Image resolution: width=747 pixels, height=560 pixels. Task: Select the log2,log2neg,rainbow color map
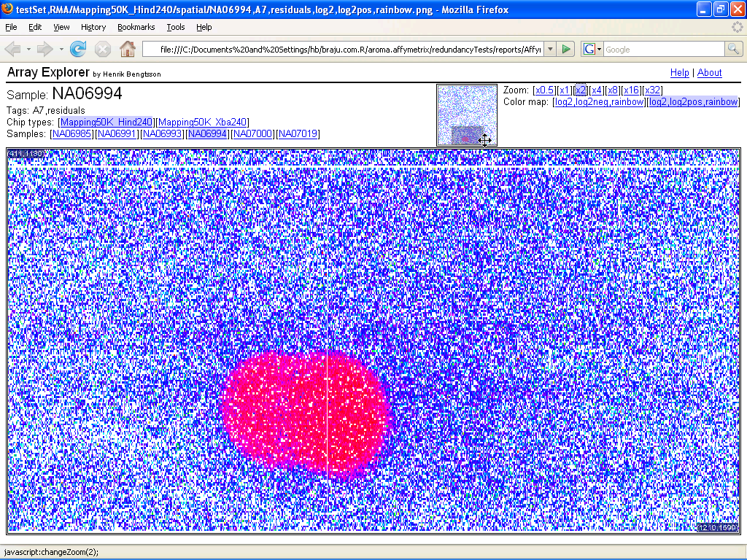point(599,102)
